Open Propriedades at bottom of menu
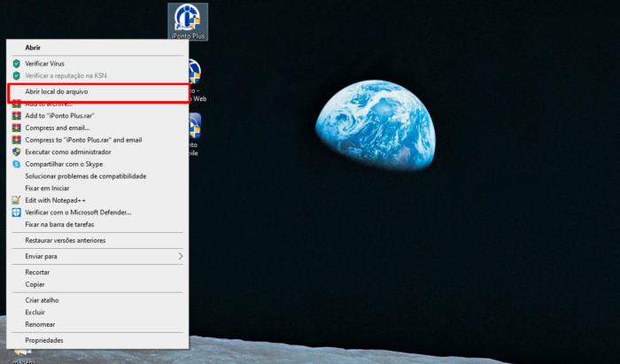620x364 pixels. click(x=44, y=340)
